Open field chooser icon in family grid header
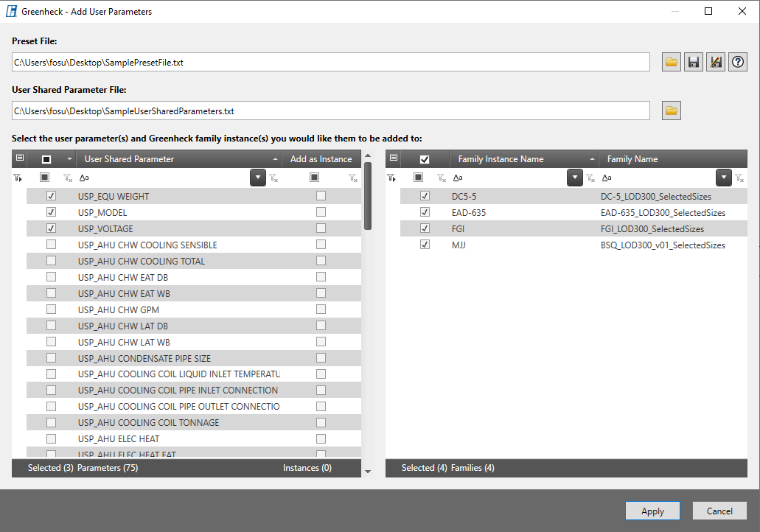This screenshot has height=532, width=760. [x=394, y=158]
